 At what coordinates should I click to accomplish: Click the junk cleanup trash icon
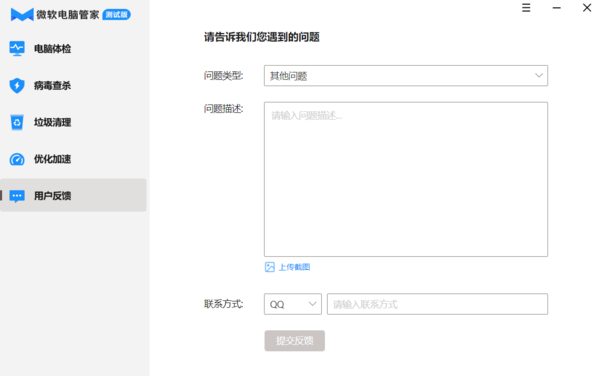coord(17,122)
